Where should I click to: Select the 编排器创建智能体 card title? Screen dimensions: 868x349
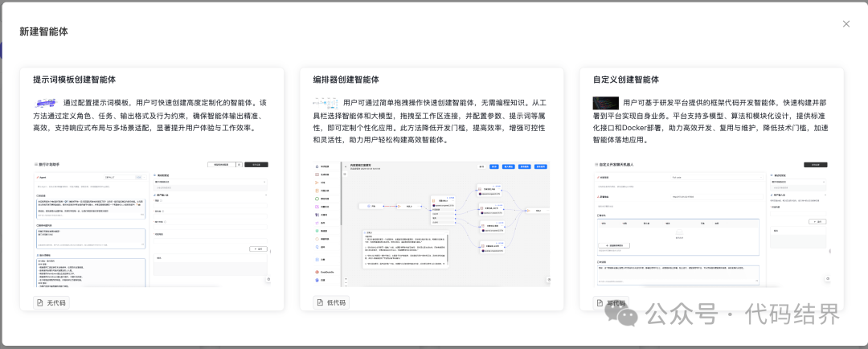(346, 80)
